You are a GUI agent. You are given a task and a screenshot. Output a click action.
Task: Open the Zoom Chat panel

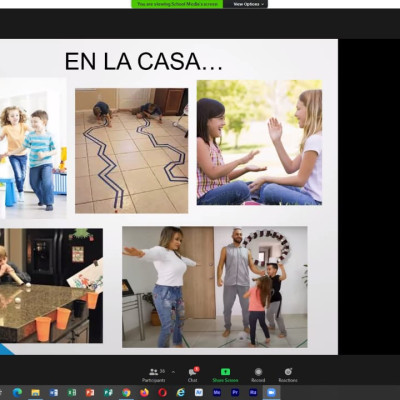(x=193, y=375)
